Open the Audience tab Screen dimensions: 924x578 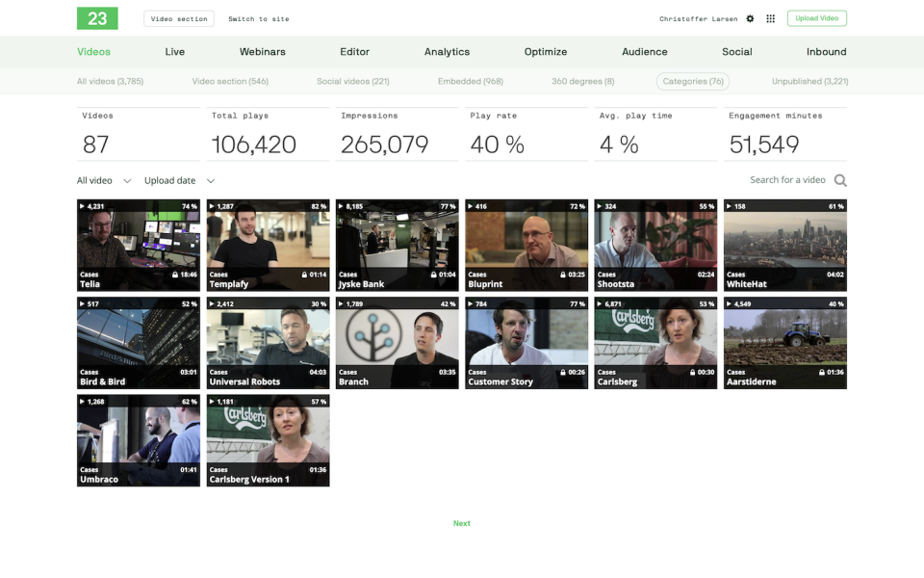pos(645,52)
